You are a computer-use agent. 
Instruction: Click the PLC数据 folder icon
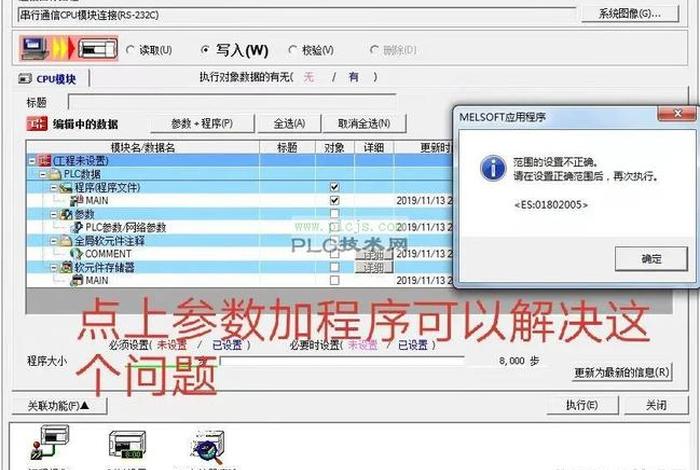[55, 174]
